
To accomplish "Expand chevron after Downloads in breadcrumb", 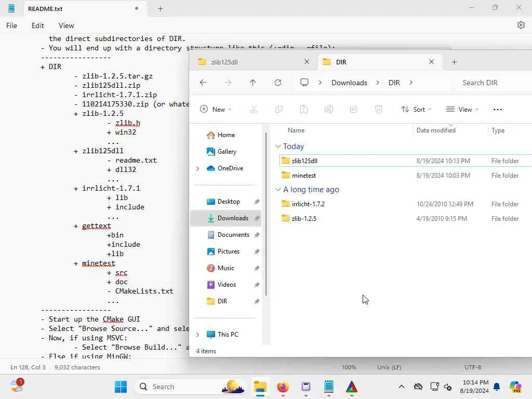I will [378, 83].
